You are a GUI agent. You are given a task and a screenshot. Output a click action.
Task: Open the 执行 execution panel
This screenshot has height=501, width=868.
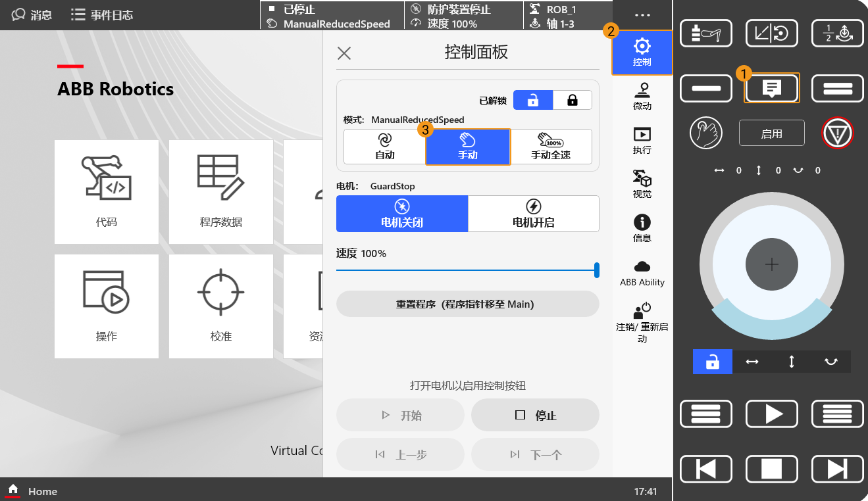point(642,140)
